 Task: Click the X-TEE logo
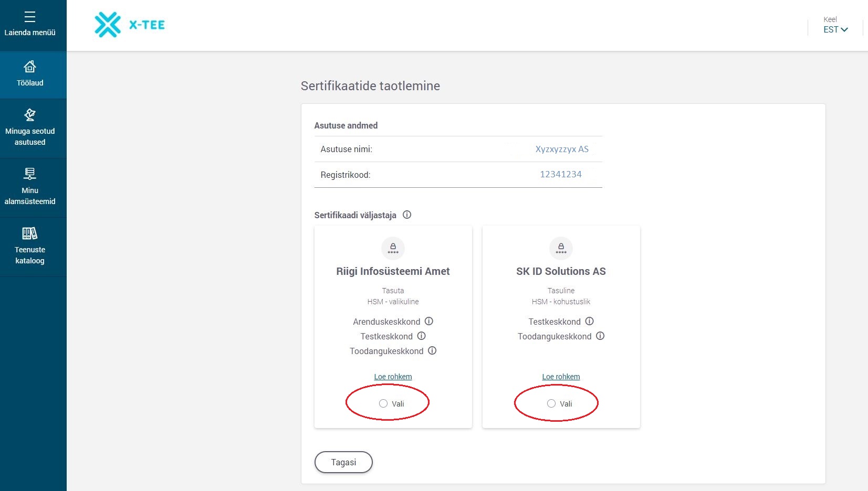pyautogui.click(x=130, y=25)
